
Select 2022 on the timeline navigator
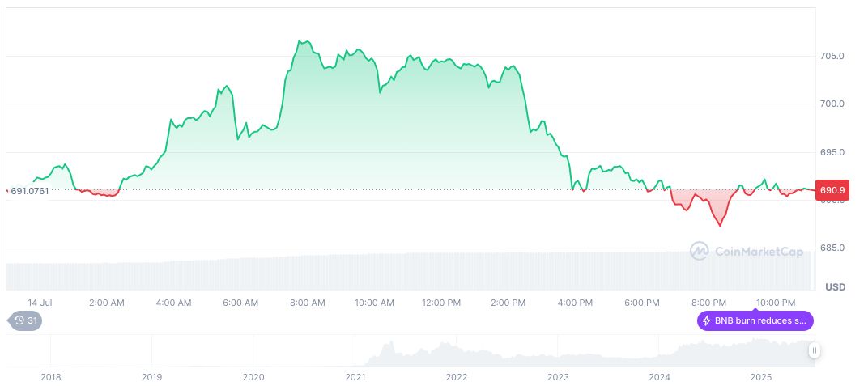tap(457, 377)
